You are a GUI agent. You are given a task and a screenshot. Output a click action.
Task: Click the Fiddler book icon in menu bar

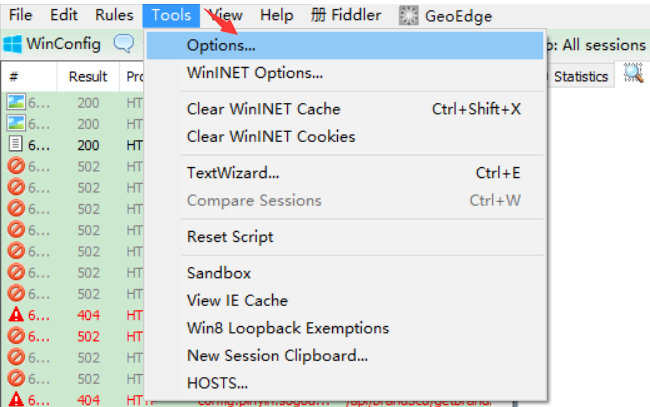click(318, 16)
